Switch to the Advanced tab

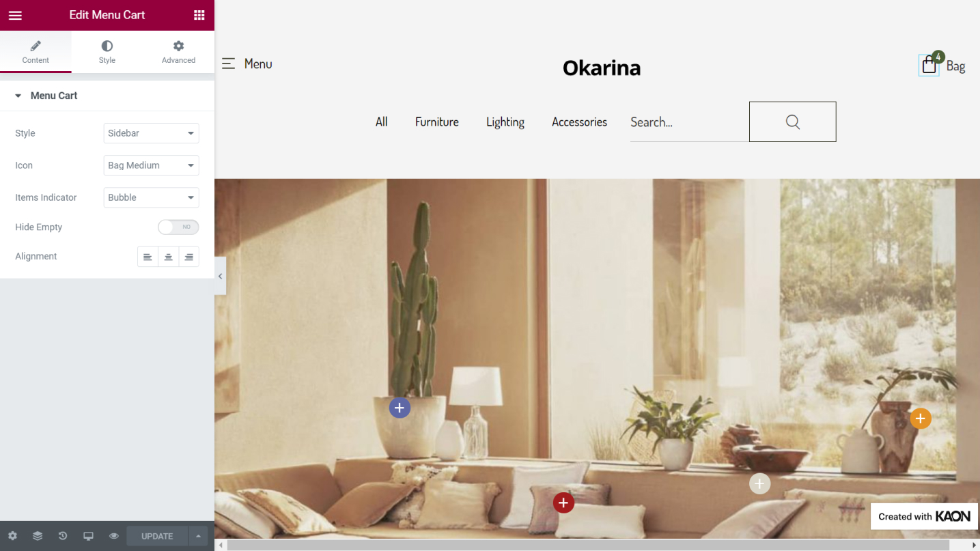[178, 52]
